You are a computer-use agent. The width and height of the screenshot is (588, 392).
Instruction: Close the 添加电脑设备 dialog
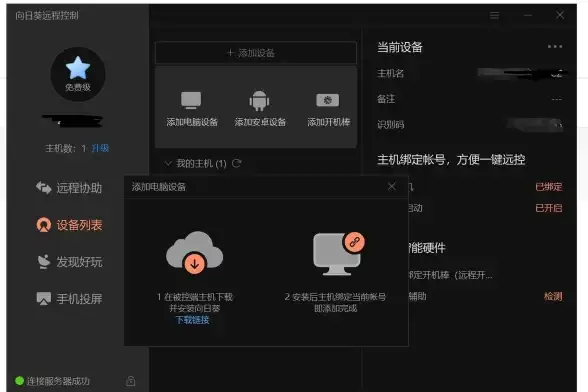(392, 186)
